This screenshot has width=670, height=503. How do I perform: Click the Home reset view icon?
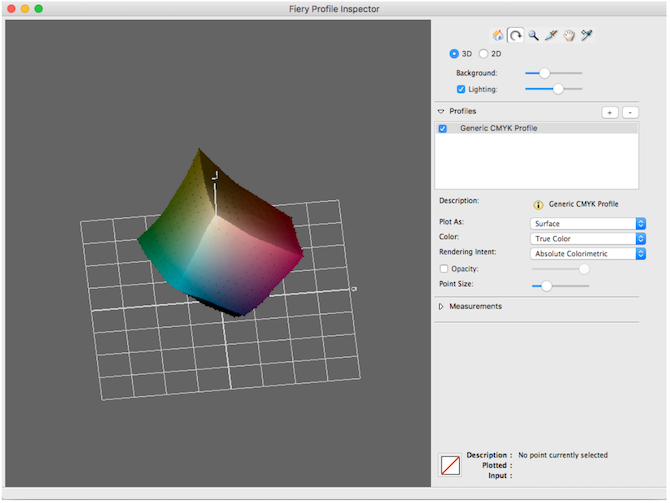coord(498,35)
